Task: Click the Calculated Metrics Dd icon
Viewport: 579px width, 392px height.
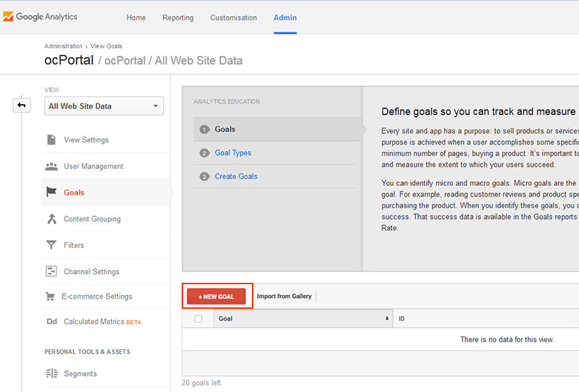Action: [51, 322]
